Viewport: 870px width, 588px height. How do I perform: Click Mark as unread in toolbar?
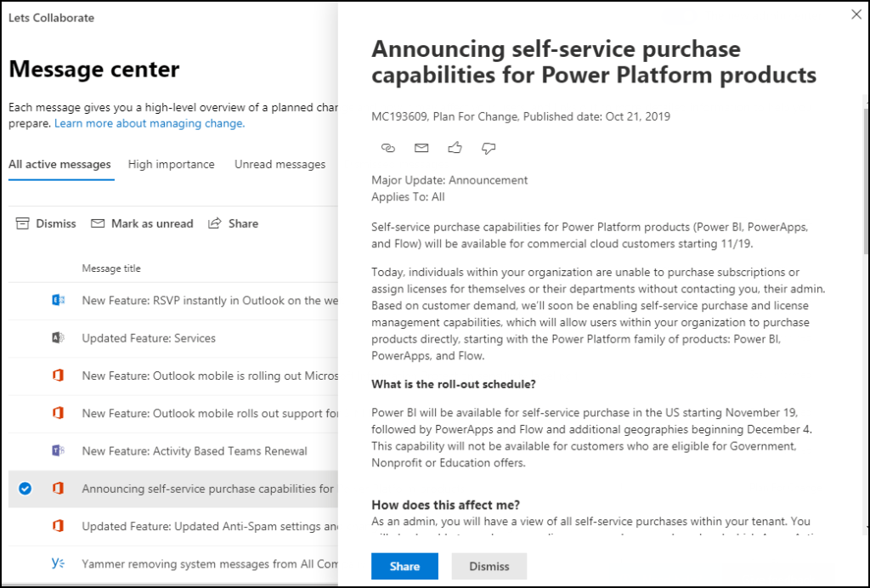pos(142,223)
